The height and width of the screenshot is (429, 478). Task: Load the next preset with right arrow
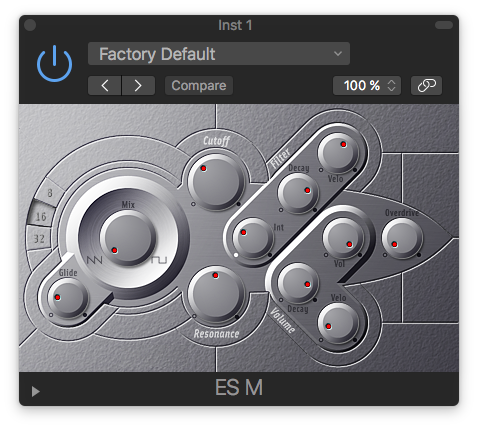[138, 86]
